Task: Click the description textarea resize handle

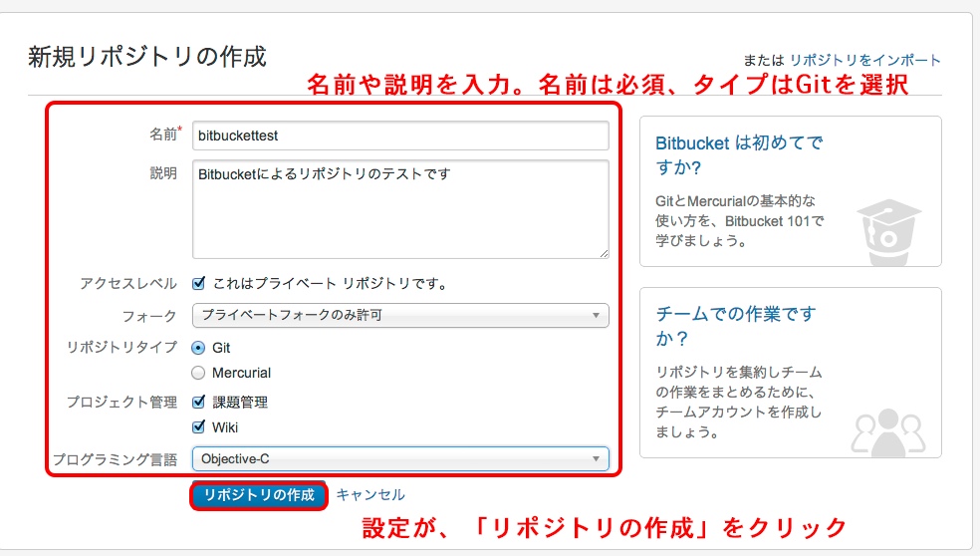Action: coord(604,253)
